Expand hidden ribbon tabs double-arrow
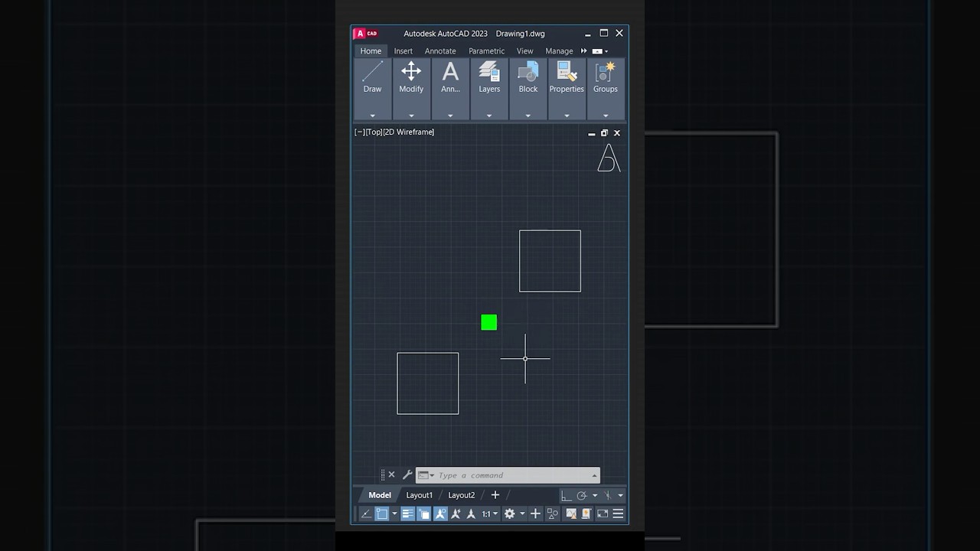Screen dimensions: 980x551 pyautogui.click(x=584, y=51)
